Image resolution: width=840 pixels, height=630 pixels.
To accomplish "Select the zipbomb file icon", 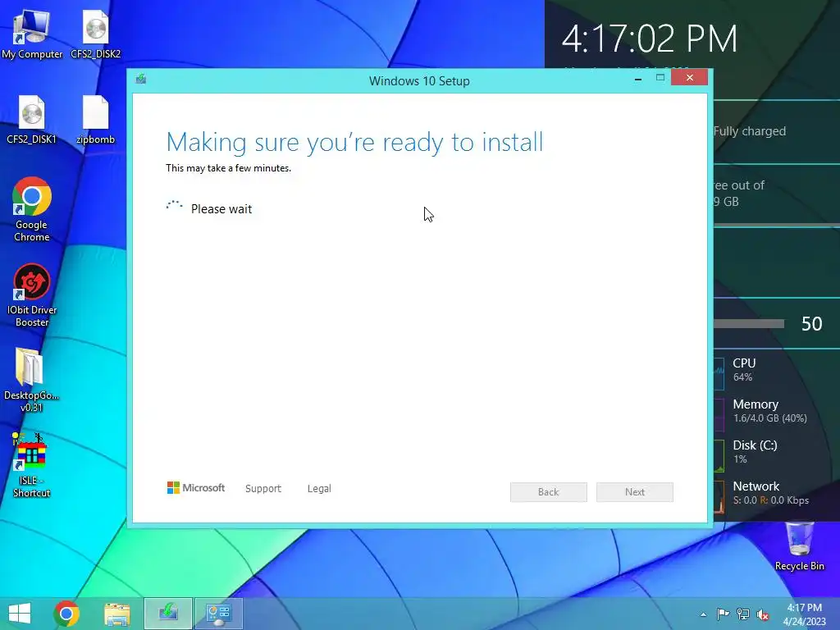I will [x=95, y=120].
